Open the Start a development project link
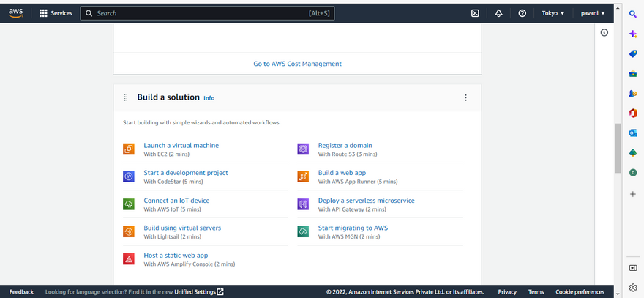644x298 pixels. point(186,173)
